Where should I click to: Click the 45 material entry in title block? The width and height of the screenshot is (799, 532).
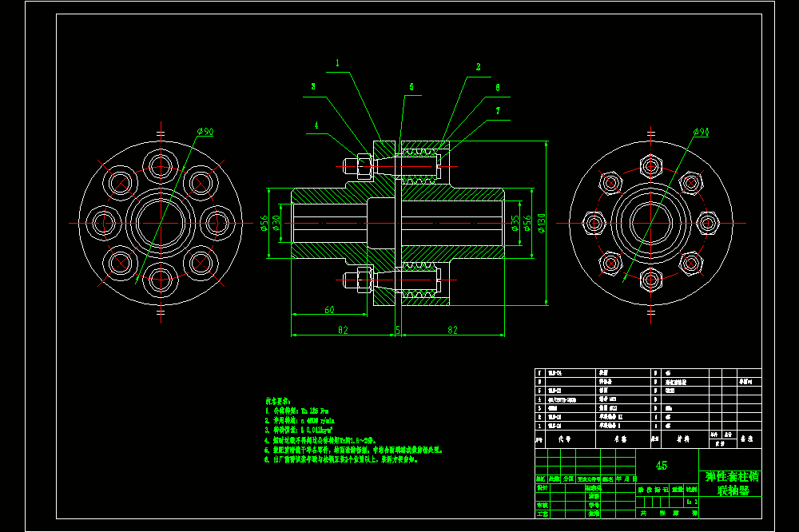tap(662, 465)
